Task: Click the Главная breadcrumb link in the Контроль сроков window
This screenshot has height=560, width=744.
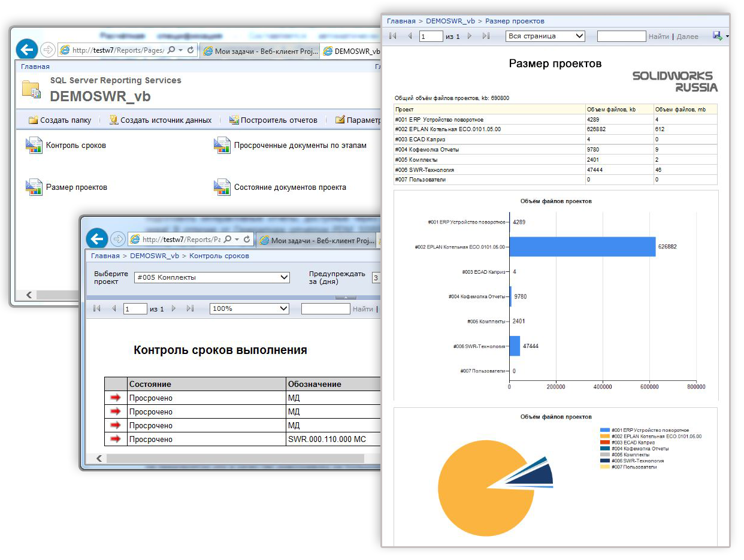Action: point(105,256)
